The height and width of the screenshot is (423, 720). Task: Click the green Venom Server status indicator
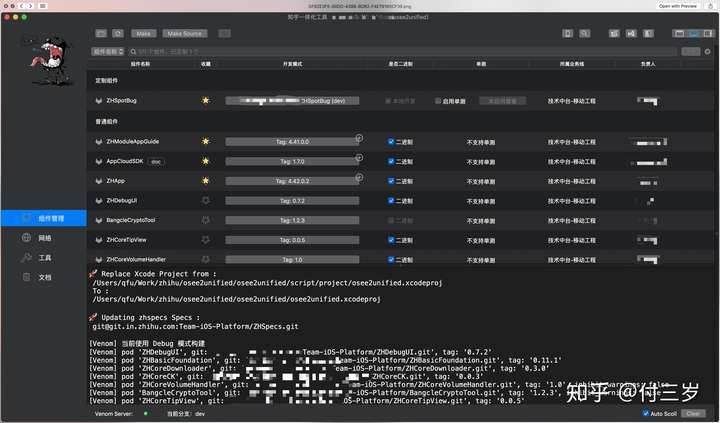[146, 413]
